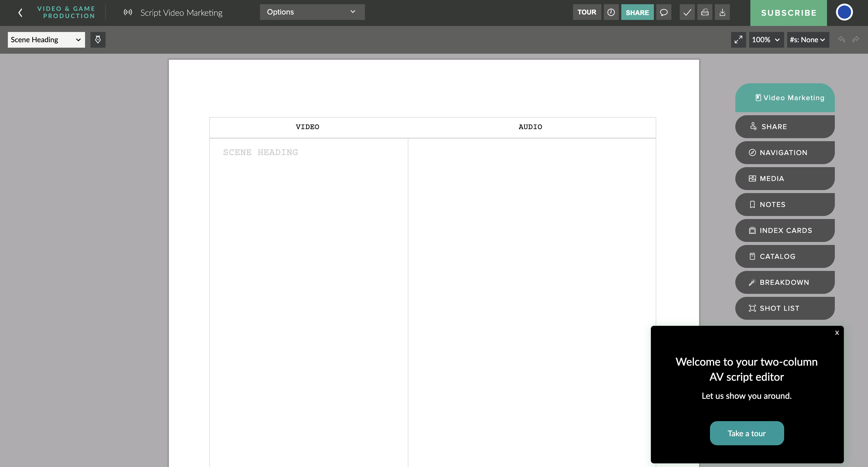The image size is (868, 467).
Task: Open the Scene Heading element dropdown
Action: coord(46,40)
